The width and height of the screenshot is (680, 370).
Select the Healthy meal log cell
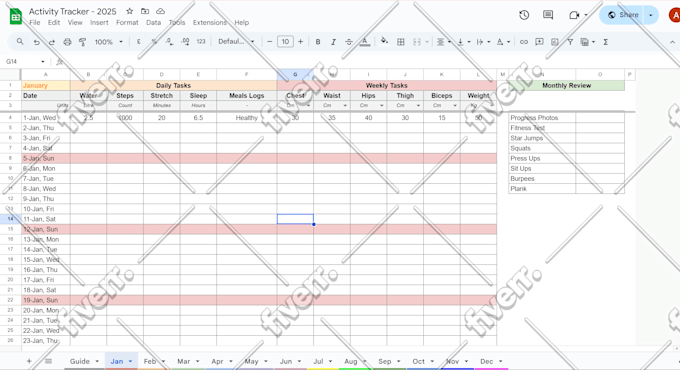(247, 118)
